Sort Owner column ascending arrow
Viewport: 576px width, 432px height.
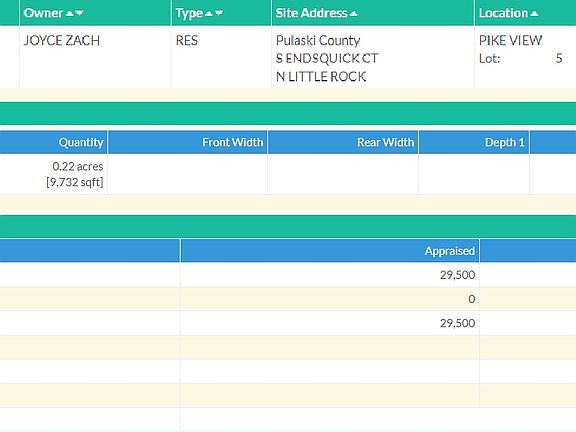[69, 14]
